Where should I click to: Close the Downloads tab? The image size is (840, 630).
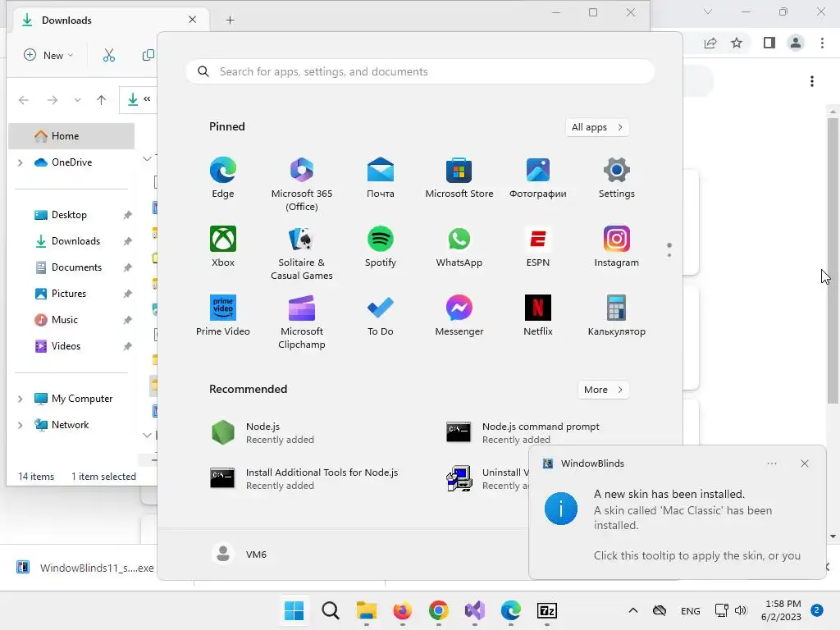tap(192, 20)
